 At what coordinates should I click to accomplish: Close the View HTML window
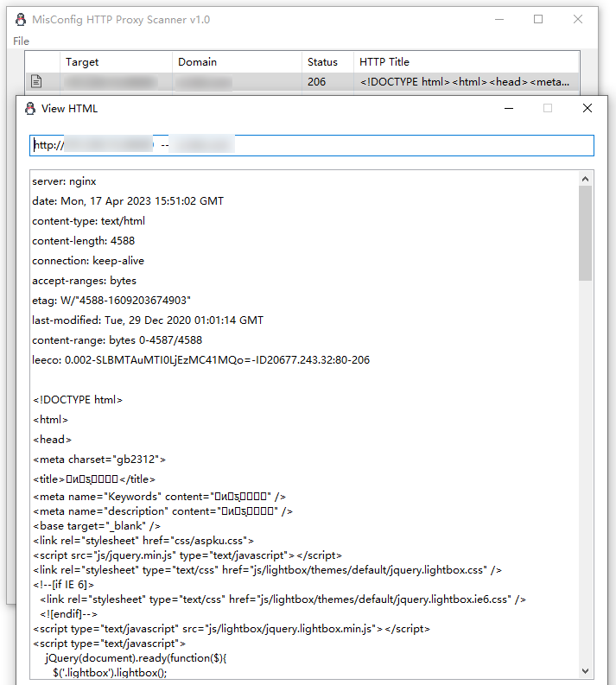coord(587,108)
